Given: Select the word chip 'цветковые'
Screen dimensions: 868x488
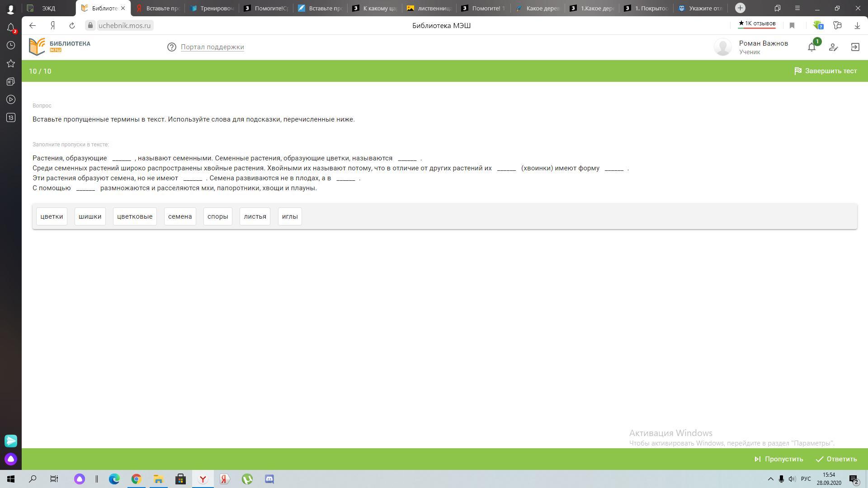Looking at the screenshot, I should (135, 216).
